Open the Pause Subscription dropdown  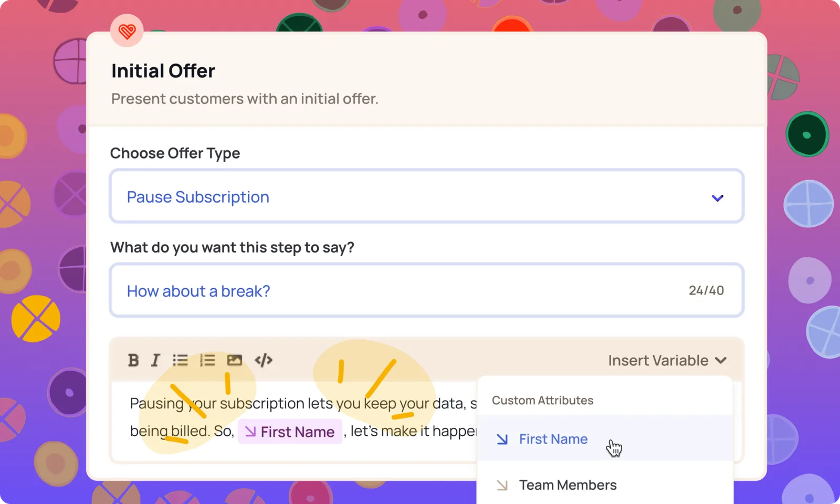tap(427, 196)
